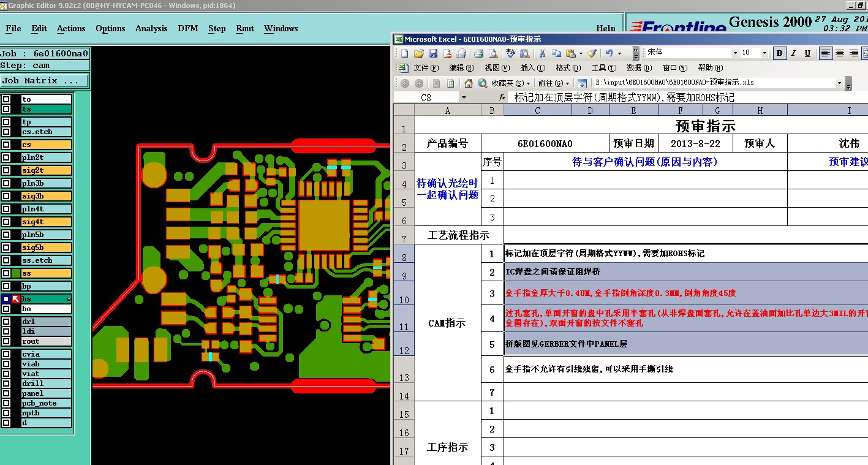The image size is (868, 465).
Task: Open the Name Box dropdown next to C8
Action: click(464, 97)
